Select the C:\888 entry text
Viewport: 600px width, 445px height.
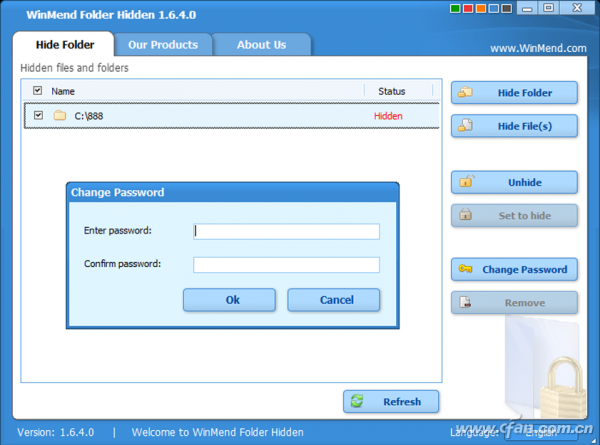click(x=88, y=116)
